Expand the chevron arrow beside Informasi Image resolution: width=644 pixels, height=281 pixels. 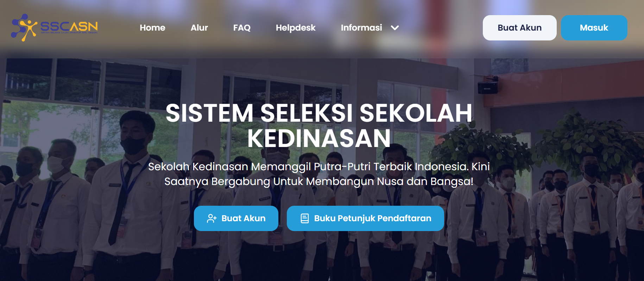click(395, 28)
